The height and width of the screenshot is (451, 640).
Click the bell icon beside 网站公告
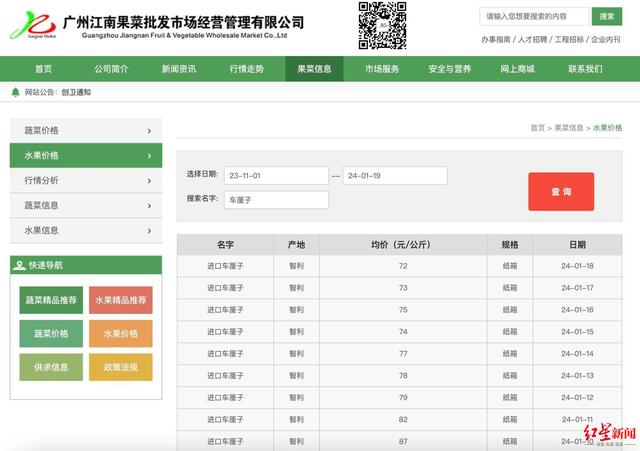tap(15, 92)
